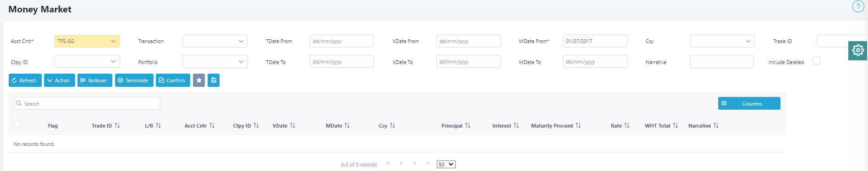The width and height of the screenshot is (868, 171).
Task: Go to next page arrow
Action: click(415, 164)
